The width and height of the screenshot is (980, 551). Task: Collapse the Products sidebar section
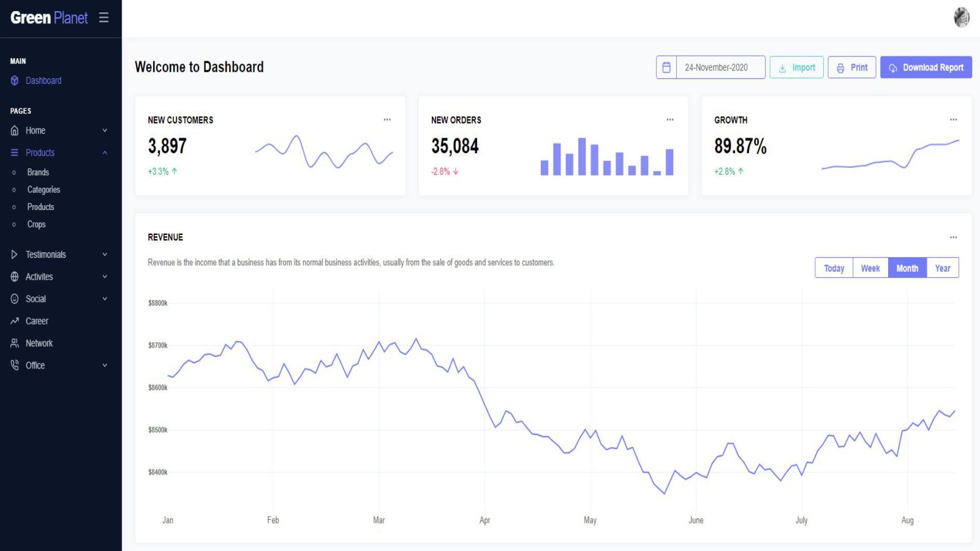[105, 152]
